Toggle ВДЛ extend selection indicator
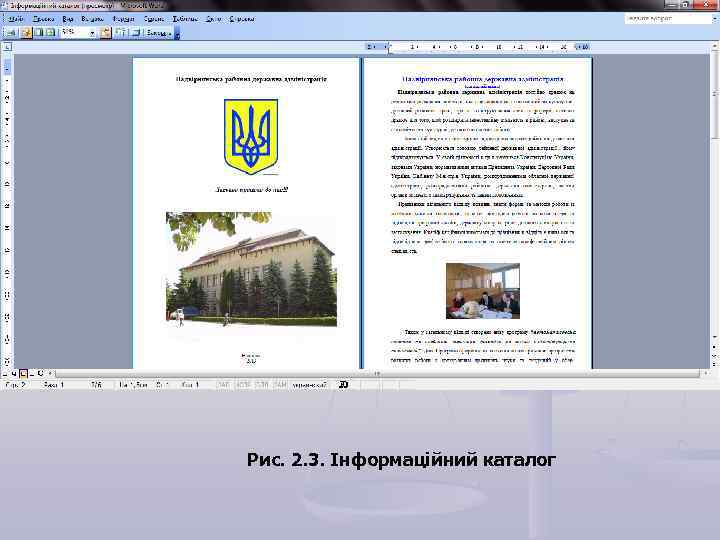Viewport: 720px width, 540px height. [262, 385]
